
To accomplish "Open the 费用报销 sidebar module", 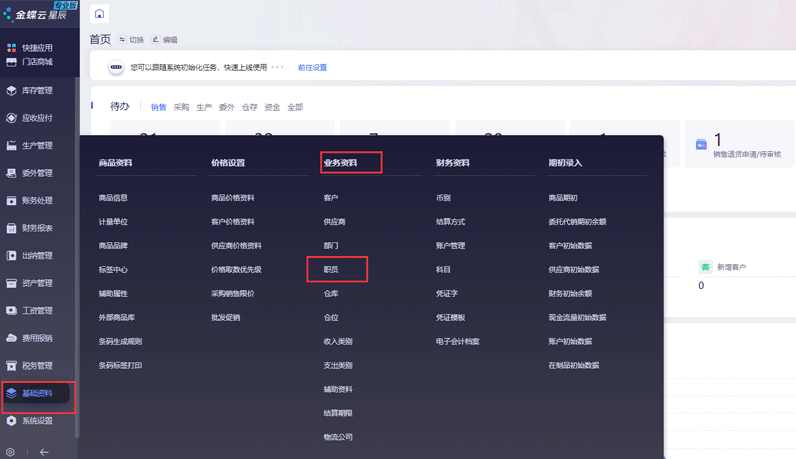I will pyautogui.click(x=37, y=338).
